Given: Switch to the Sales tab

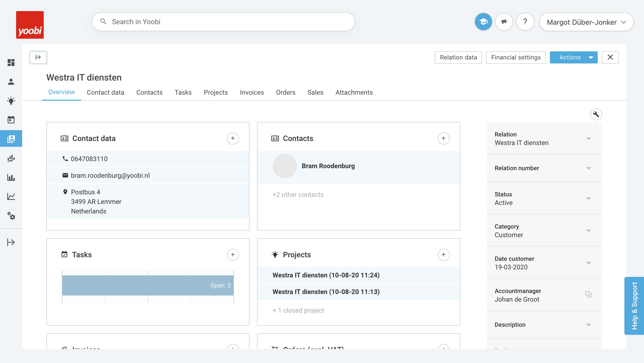Looking at the screenshot, I should (x=315, y=92).
